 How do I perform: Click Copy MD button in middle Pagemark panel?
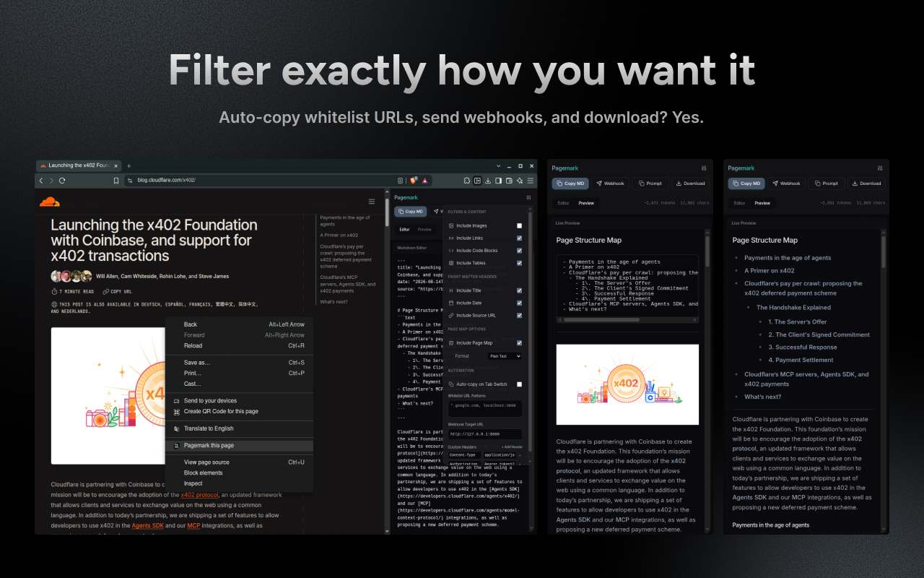point(571,184)
